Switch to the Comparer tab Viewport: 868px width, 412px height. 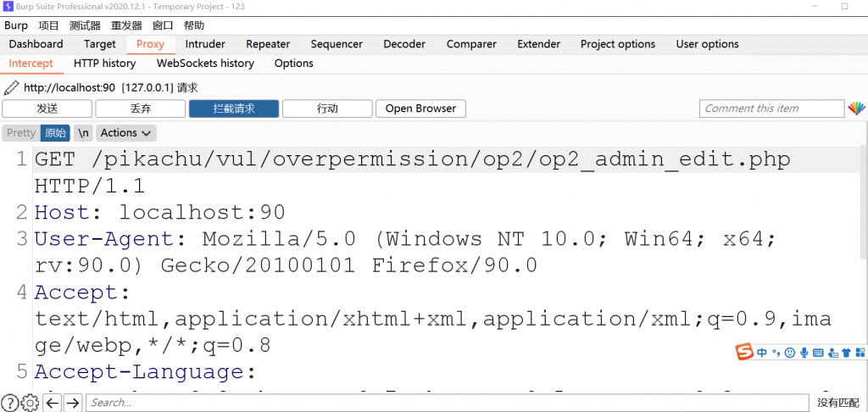[471, 44]
